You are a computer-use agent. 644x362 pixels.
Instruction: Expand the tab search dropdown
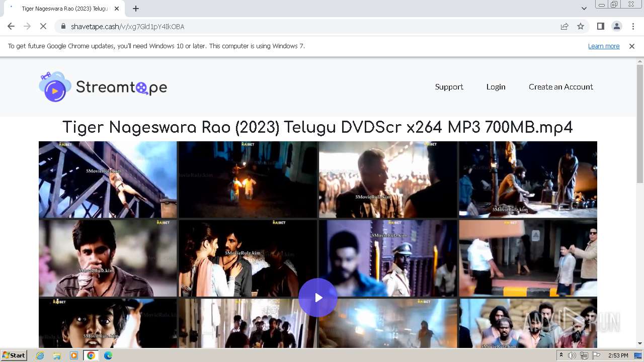coord(584,9)
